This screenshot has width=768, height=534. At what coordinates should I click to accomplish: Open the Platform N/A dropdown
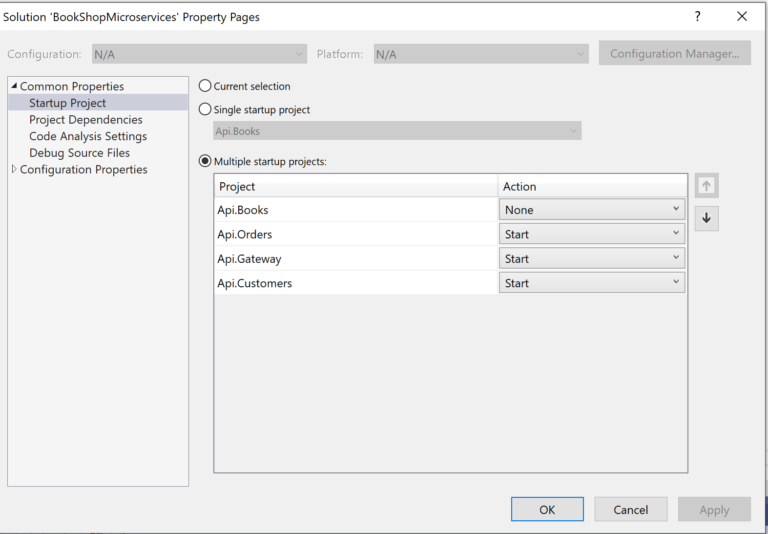tap(481, 54)
